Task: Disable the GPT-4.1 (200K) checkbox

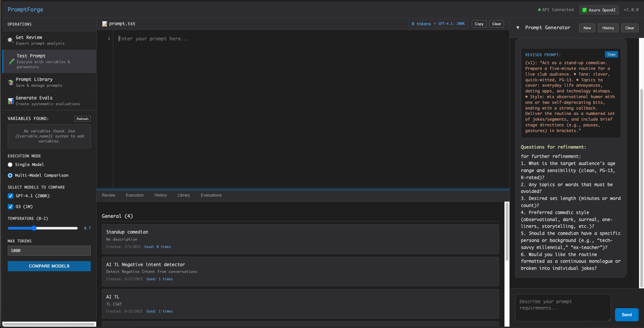Action: pyautogui.click(x=10, y=196)
